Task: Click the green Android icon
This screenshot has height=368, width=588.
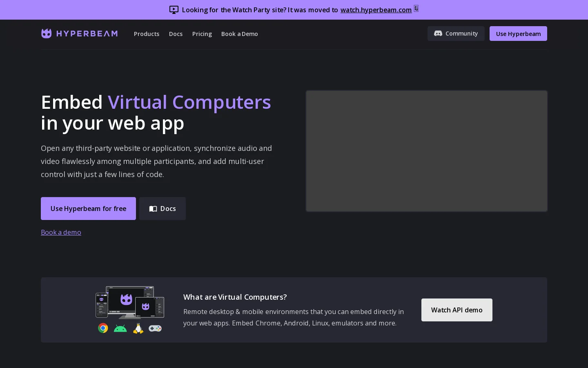Action: [x=120, y=329]
